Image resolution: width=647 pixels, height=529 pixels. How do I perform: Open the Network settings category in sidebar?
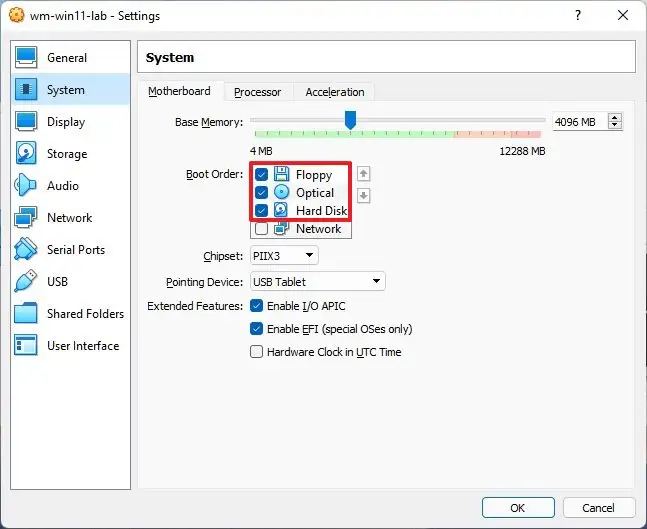coord(71,217)
